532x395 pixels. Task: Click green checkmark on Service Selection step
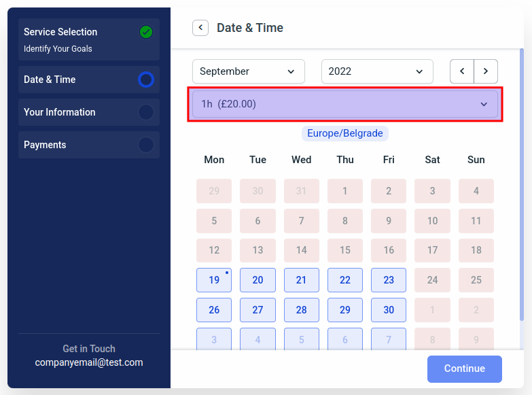point(145,32)
